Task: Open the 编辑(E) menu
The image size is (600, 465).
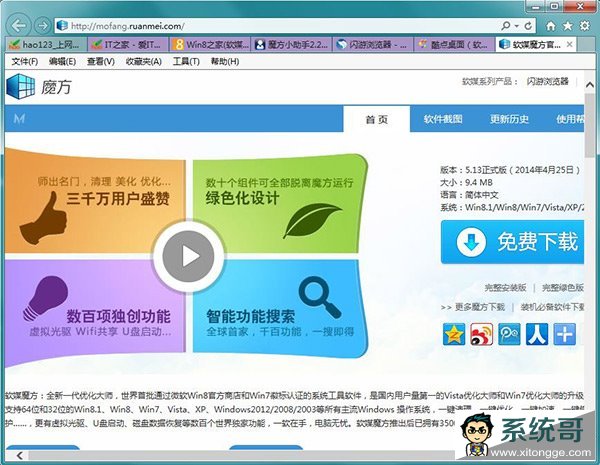Action: pos(62,62)
